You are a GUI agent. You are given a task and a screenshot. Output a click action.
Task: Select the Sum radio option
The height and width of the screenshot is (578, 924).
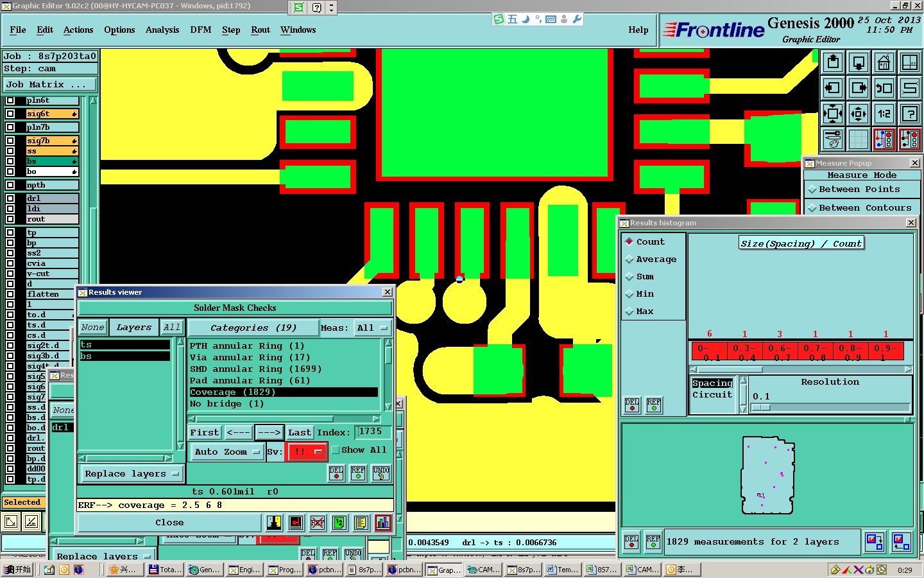[629, 277]
